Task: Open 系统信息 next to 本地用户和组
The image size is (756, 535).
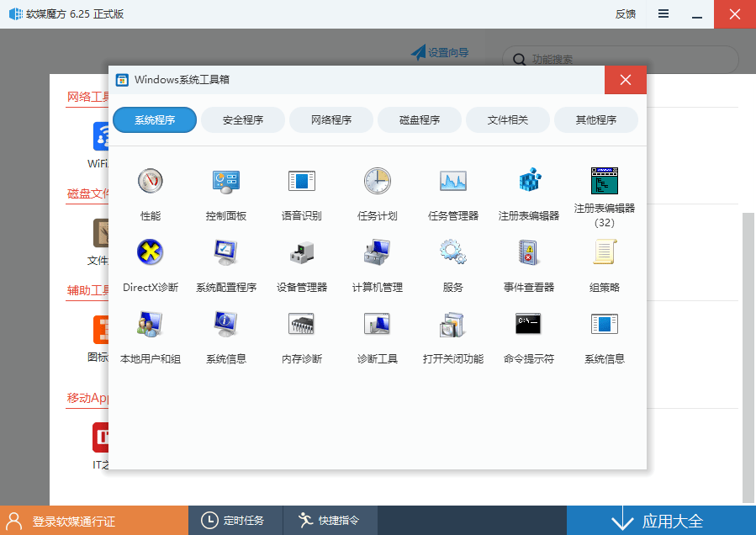Action: (225, 337)
